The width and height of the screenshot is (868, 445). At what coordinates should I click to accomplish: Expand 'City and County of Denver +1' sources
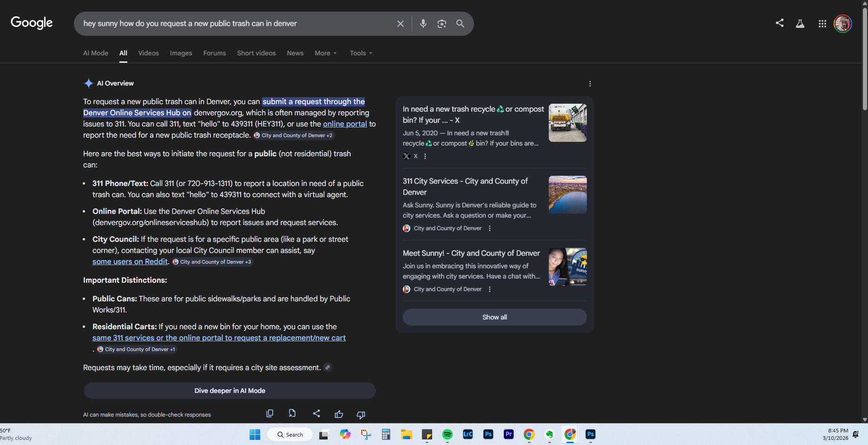[137, 349]
